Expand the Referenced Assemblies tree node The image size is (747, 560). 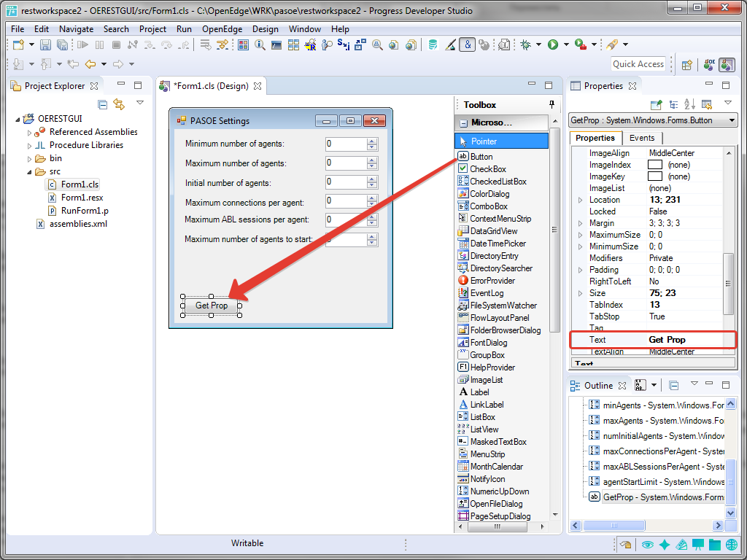point(29,133)
